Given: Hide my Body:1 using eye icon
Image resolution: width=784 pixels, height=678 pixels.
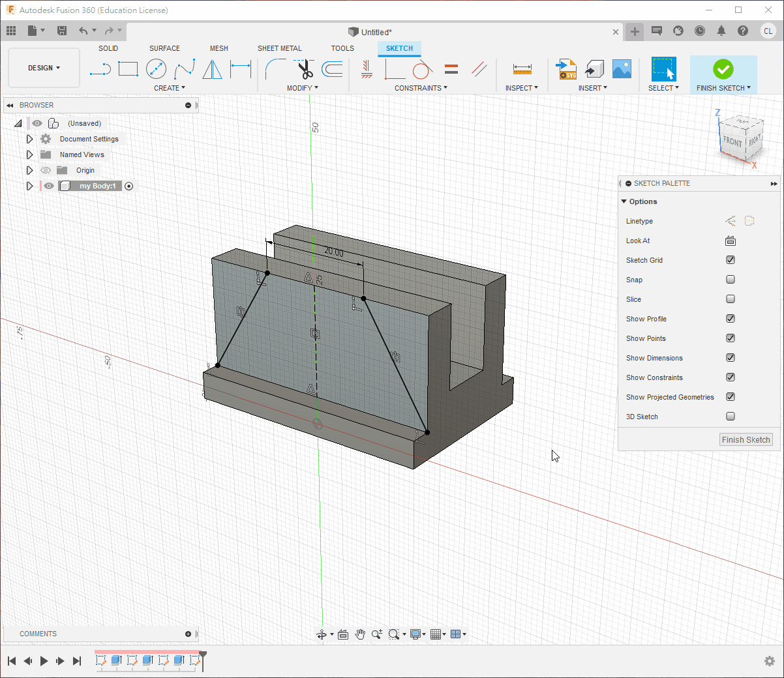Looking at the screenshot, I should (x=49, y=186).
